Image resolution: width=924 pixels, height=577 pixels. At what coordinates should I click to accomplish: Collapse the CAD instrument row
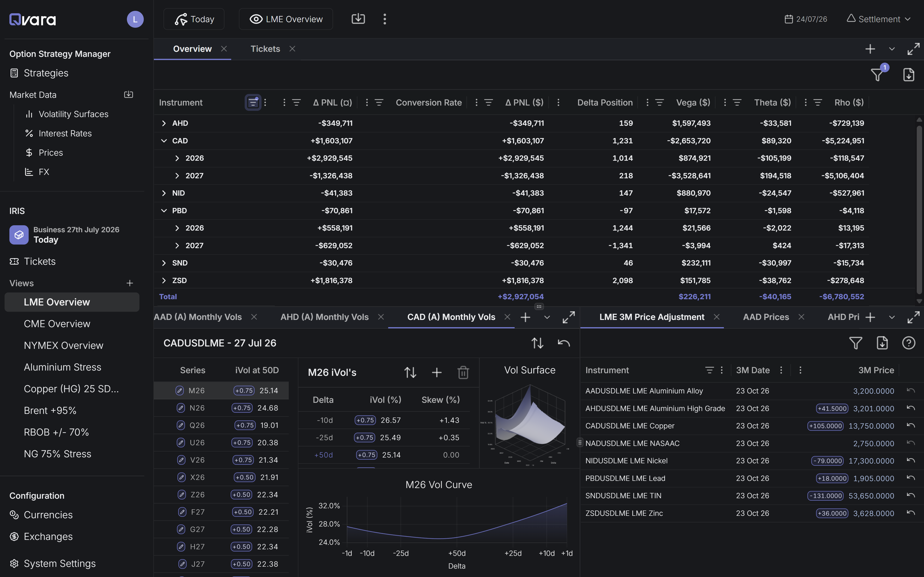(164, 141)
